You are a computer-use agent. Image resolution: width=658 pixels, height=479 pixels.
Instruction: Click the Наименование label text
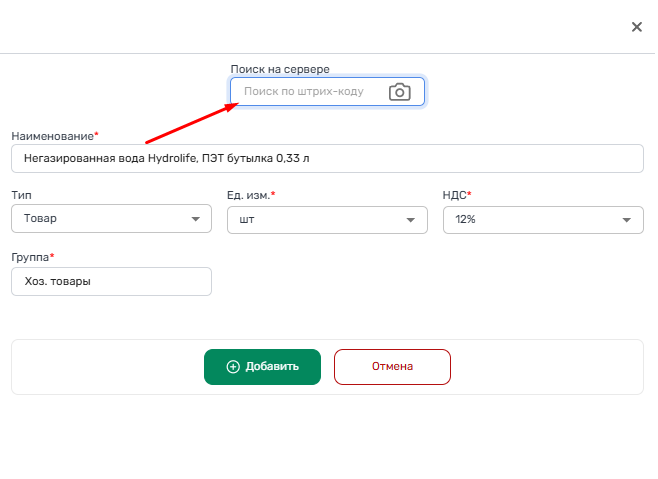click(52, 135)
